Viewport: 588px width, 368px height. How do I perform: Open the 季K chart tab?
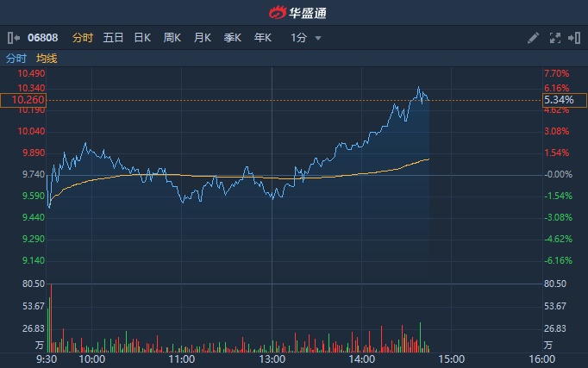[233, 38]
